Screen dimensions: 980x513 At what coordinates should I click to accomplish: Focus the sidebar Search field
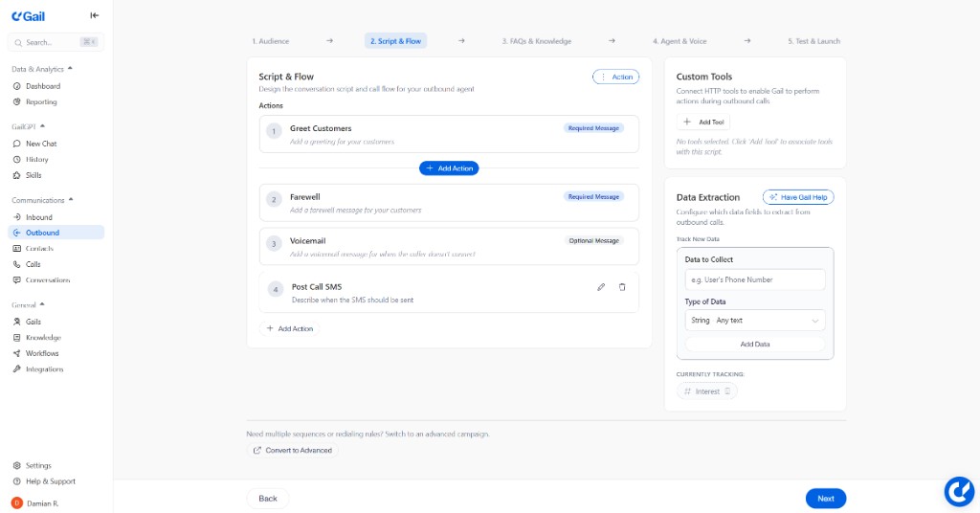(x=56, y=42)
